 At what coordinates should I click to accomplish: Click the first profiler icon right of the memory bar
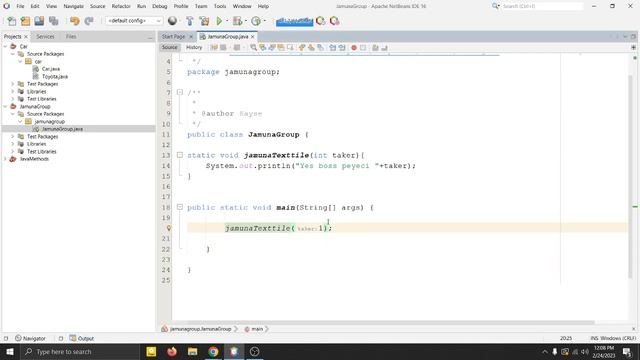tap(321, 21)
